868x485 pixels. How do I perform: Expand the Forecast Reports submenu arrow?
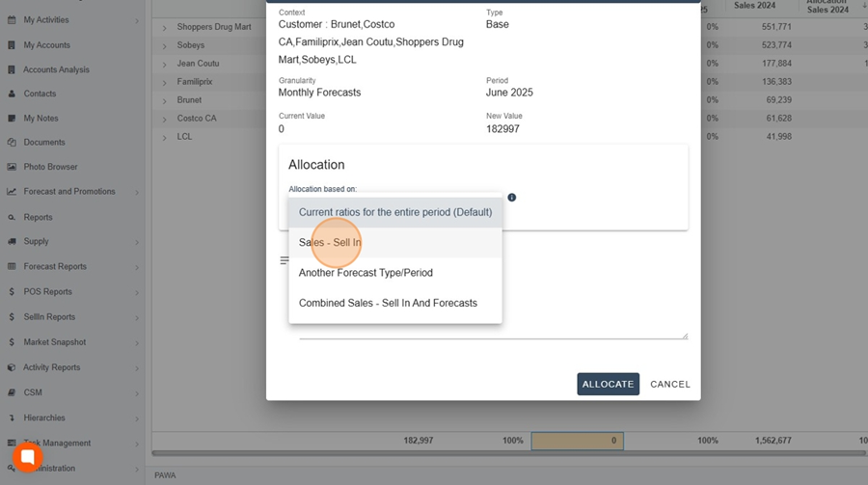tap(137, 267)
